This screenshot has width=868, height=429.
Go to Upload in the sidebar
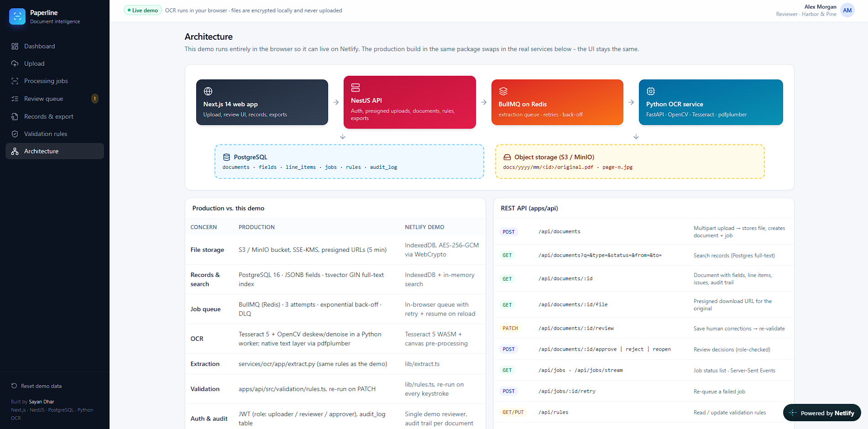(55, 63)
